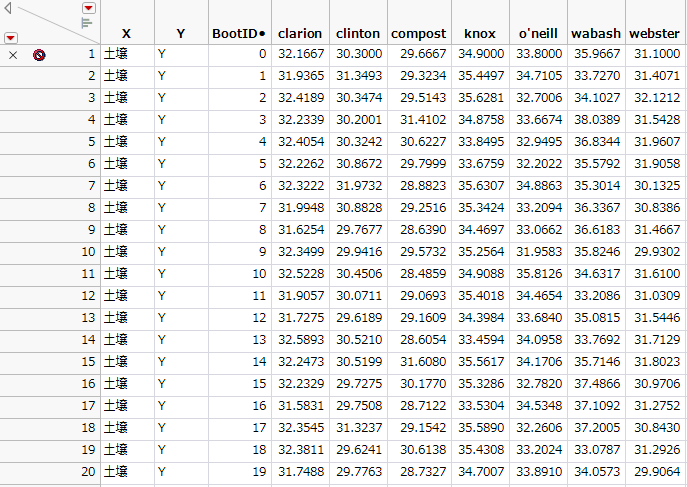Click webster value 29.9064
Image resolution: width=687 pixels, height=487 pixels.
tap(657, 472)
